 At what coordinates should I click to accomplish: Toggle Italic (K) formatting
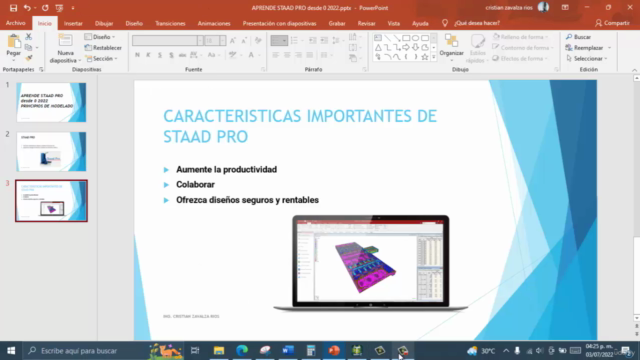[148, 55]
